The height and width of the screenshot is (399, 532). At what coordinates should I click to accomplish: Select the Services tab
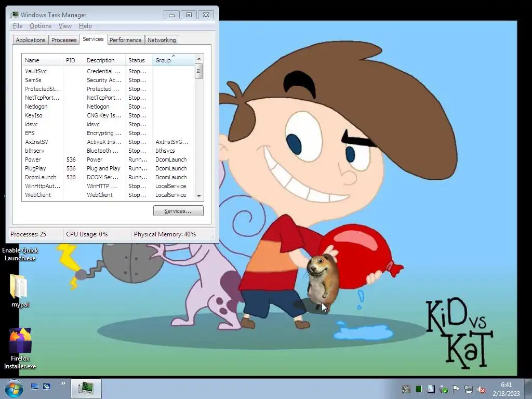point(93,39)
